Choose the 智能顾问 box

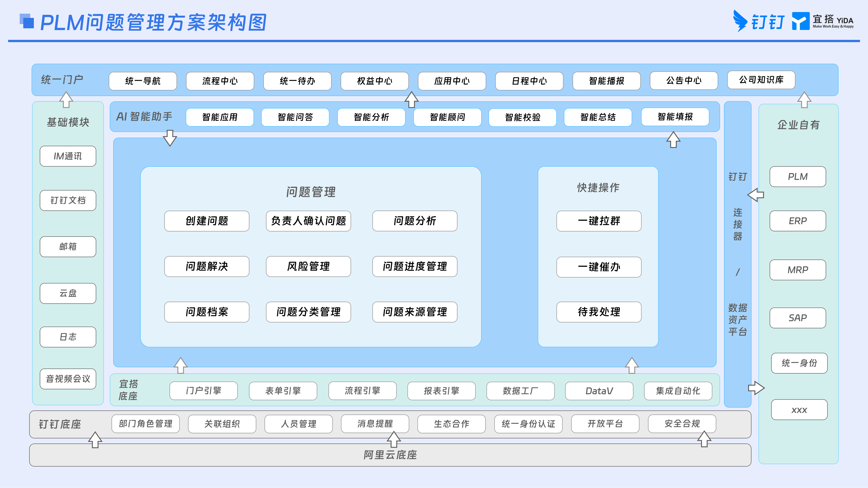coord(447,117)
